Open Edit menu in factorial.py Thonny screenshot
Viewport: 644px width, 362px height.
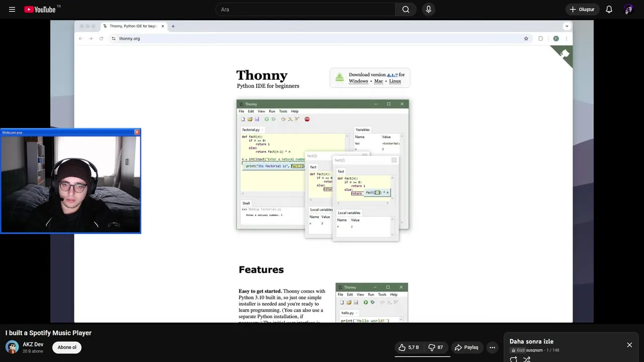point(251,111)
